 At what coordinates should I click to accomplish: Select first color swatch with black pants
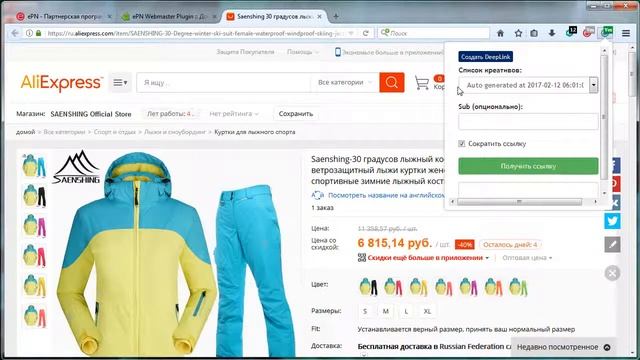368,286
